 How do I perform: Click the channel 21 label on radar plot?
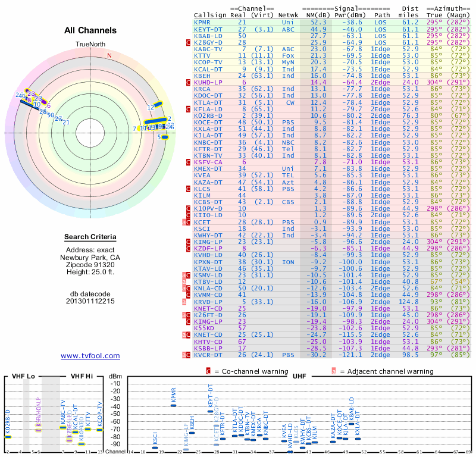coord(66,123)
